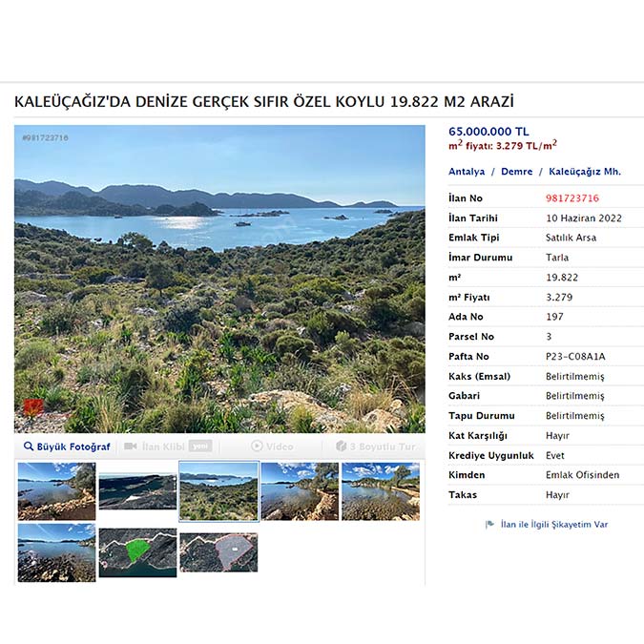
Task: Select the rocky shoreline thumbnail in the second row
Action: [56, 552]
